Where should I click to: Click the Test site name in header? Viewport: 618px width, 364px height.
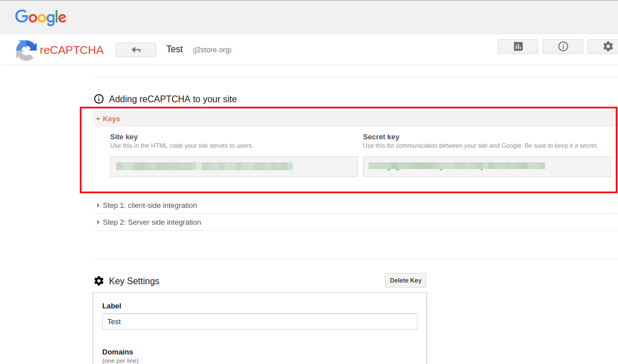[175, 49]
